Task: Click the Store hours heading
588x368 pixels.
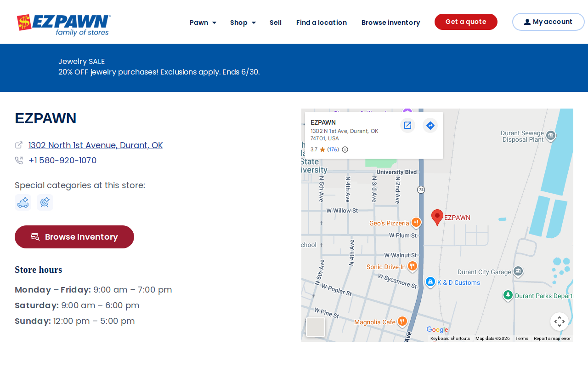Action: click(x=39, y=270)
